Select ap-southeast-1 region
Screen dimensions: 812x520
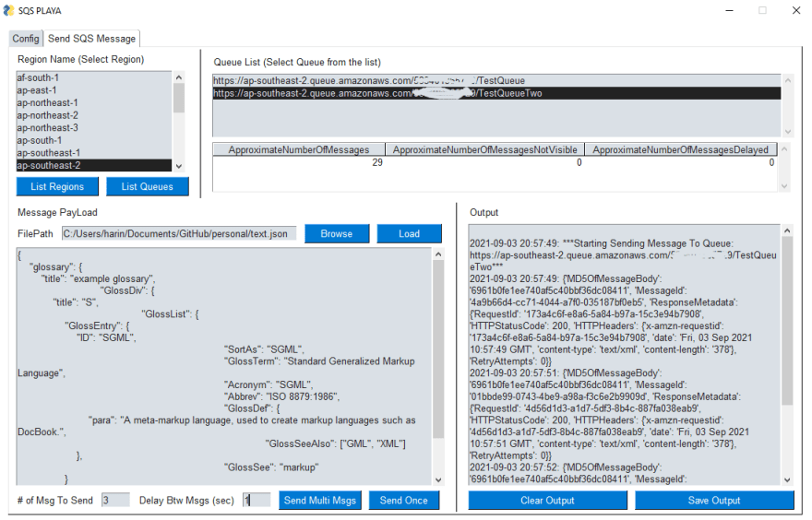coord(94,153)
